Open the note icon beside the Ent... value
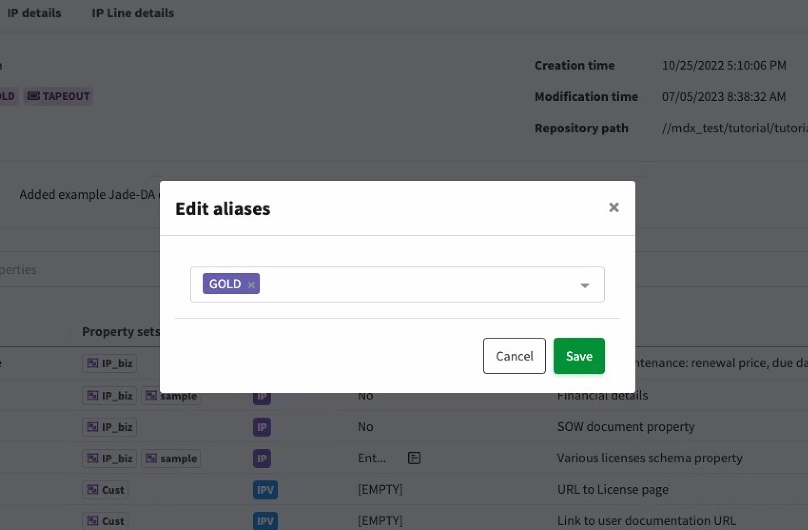The width and height of the screenshot is (808, 530). [x=414, y=458]
